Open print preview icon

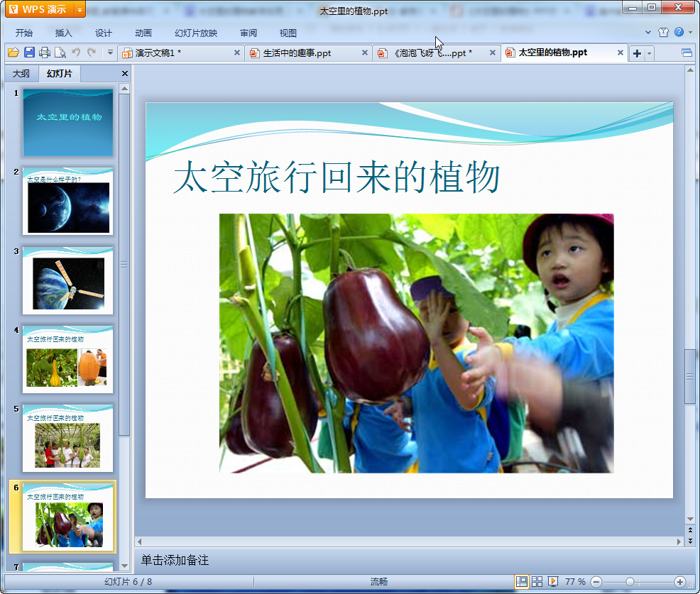60,53
